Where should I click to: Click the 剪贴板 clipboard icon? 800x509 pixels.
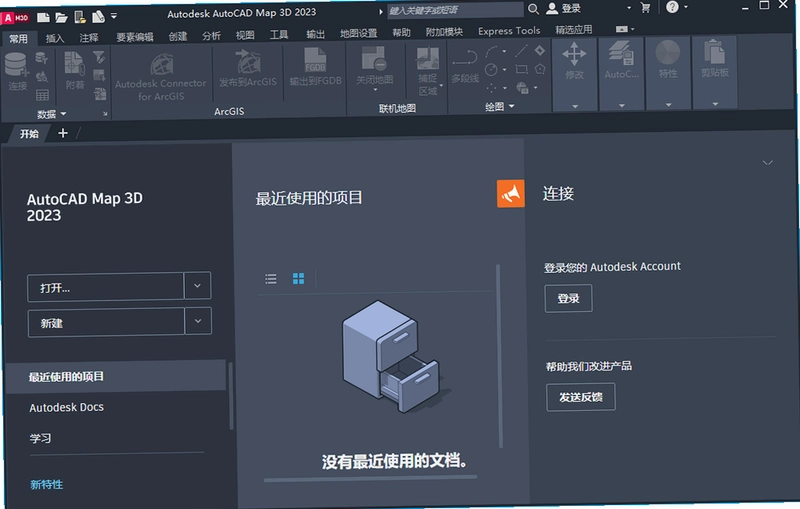[714, 52]
